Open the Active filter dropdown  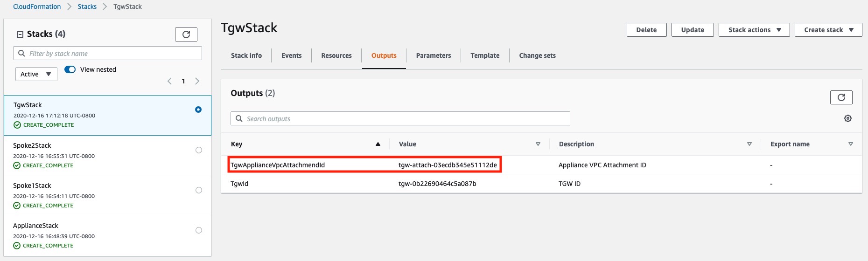click(36, 74)
